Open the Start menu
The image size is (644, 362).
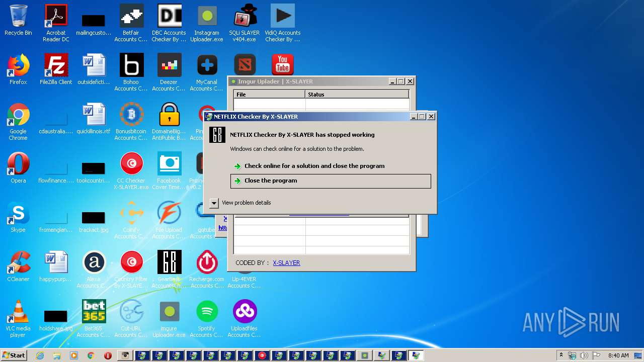[x=14, y=355]
